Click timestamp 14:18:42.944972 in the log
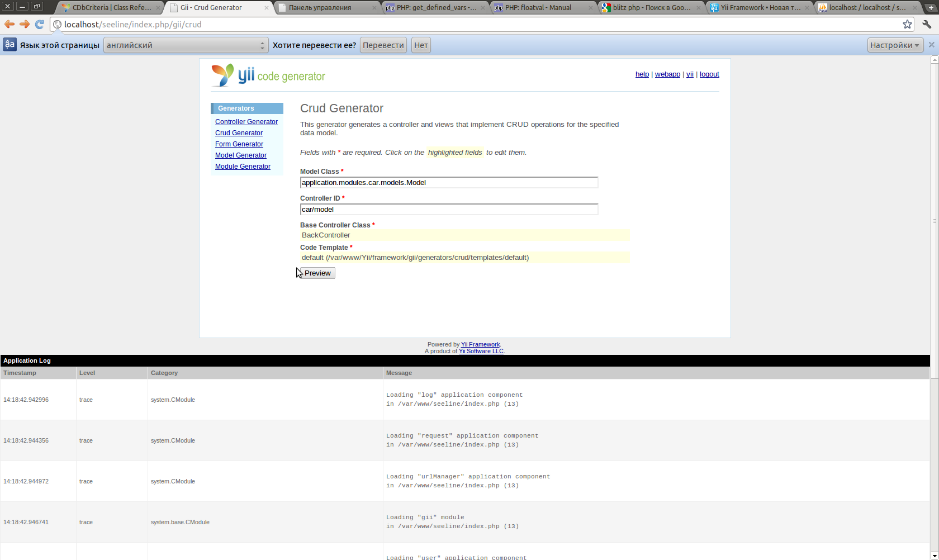 point(26,481)
